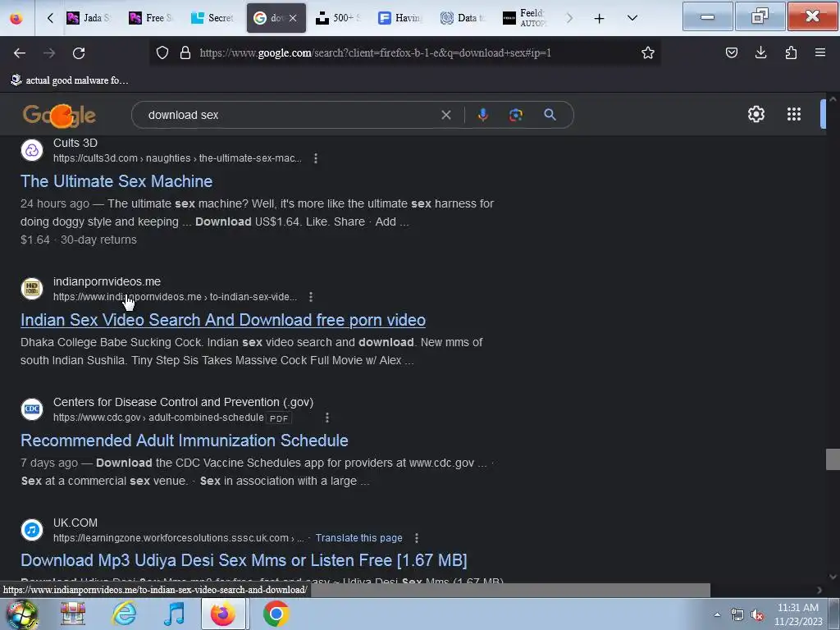The width and height of the screenshot is (840, 630).
Task: Reload the current page
Action: click(79, 52)
